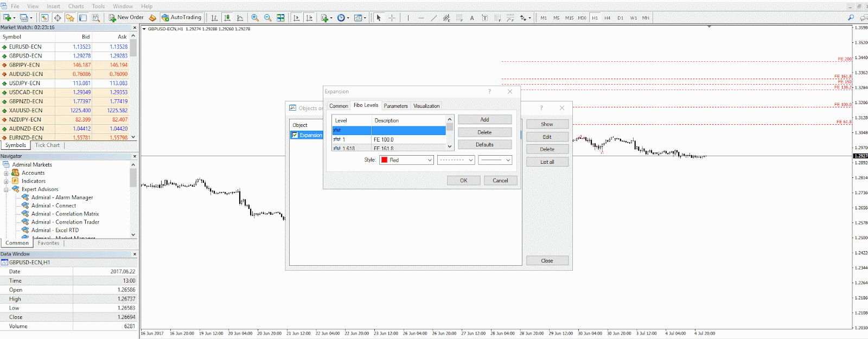
Task: Click the red color swatch in Style
Action: [384, 160]
